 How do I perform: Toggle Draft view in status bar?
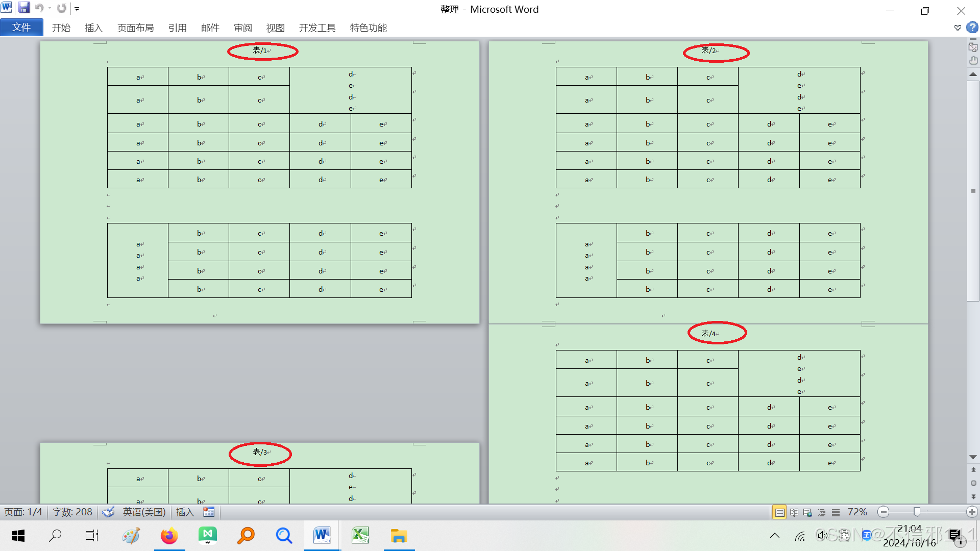(x=836, y=512)
